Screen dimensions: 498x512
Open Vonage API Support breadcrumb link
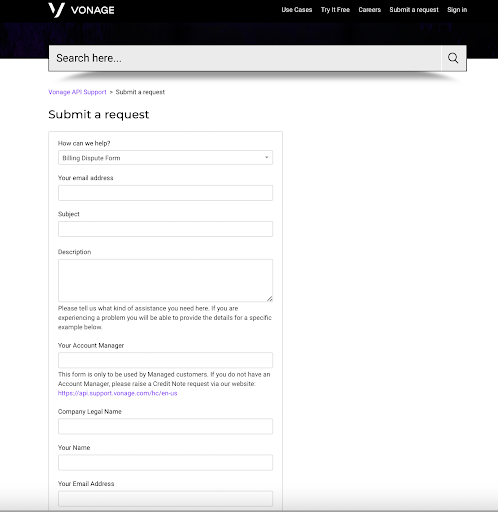tap(77, 92)
